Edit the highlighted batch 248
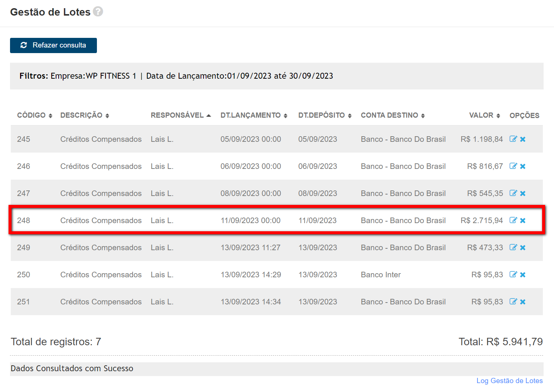Image resolution: width=554 pixels, height=392 pixels. [x=513, y=220]
